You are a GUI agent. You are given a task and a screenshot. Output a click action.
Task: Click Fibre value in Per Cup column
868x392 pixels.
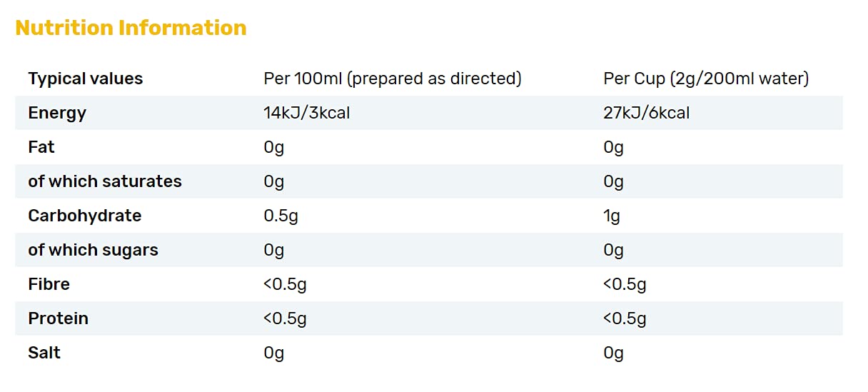pos(625,284)
